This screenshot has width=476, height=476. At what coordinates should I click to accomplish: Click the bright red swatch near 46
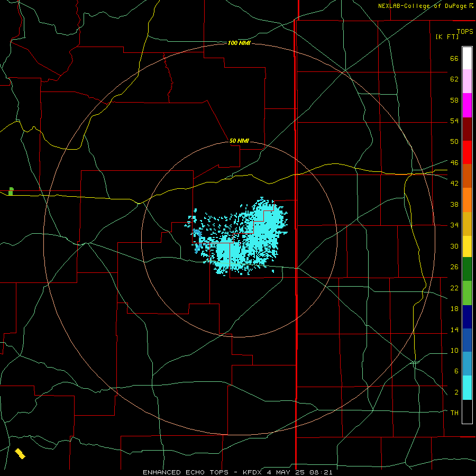pos(467,152)
